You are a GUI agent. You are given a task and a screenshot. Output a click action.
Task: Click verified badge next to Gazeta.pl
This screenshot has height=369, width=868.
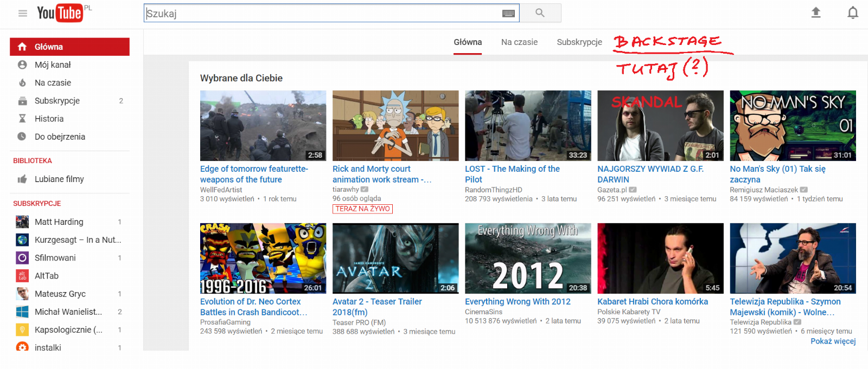pos(633,190)
